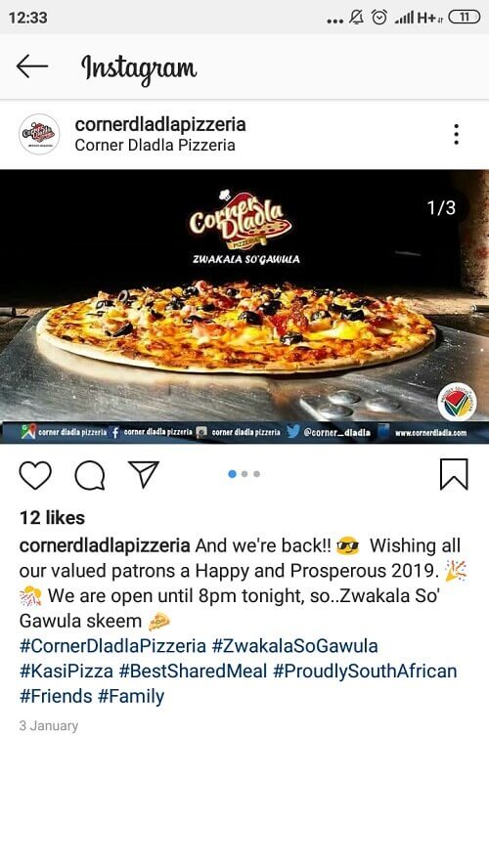Viewport: 489px width, 868px height.
Task: Open the #CornerDladlaPizzeria hashtag
Action: 113,646
